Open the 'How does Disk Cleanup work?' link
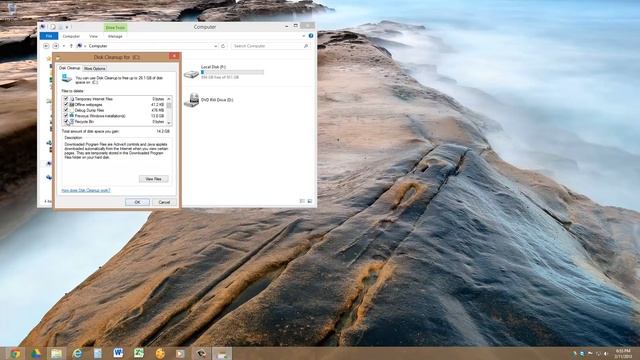The height and width of the screenshot is (360, 640). [x=86, y=190]
